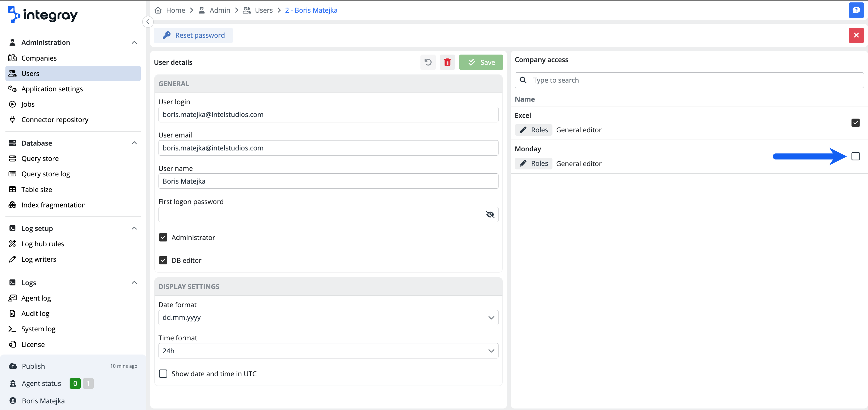Click Roles button for Excel company
The width and height of the screenshot is (868, 410).
[533, 130]
